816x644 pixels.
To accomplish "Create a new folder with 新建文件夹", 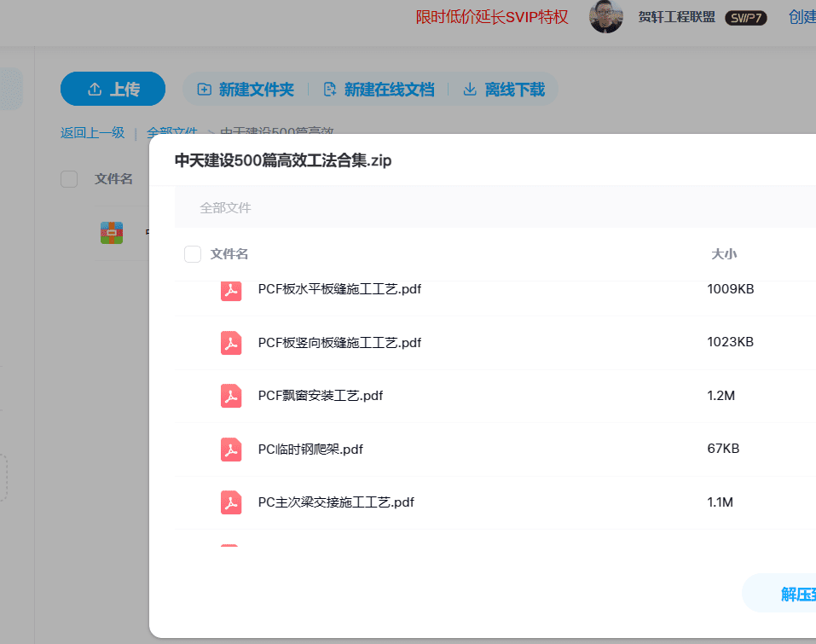I will pyautogui.click(x=246, y=90).
